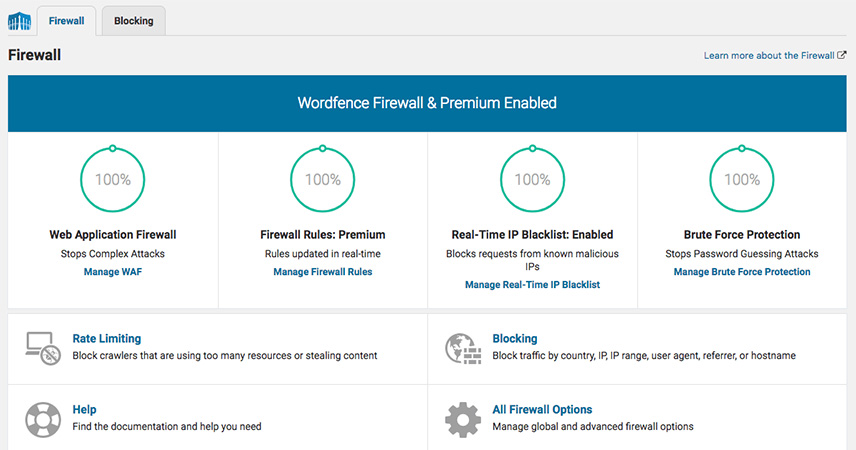Switch to the Blocking tab
856x450 pixels.
(x=133, y=21)
